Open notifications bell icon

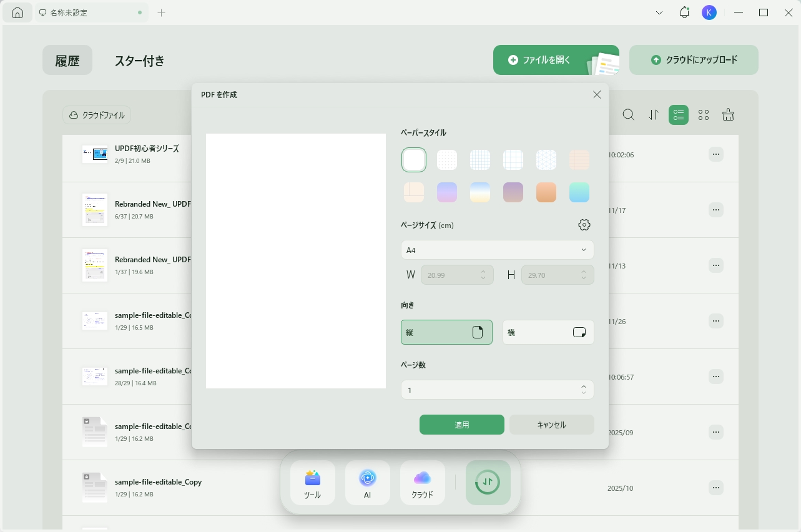point(684,12)
